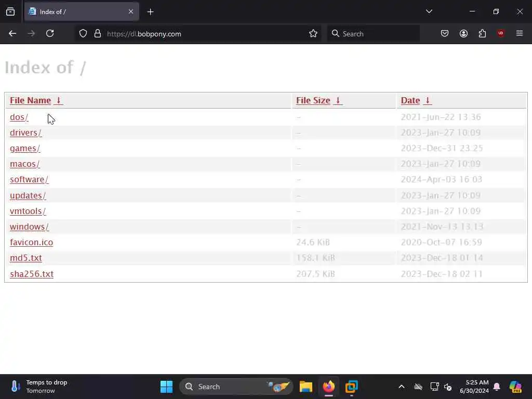The height and width of the screenshot is (399, 532).
Task: List all tabs dropdown arrow
Action: [429, 11]
